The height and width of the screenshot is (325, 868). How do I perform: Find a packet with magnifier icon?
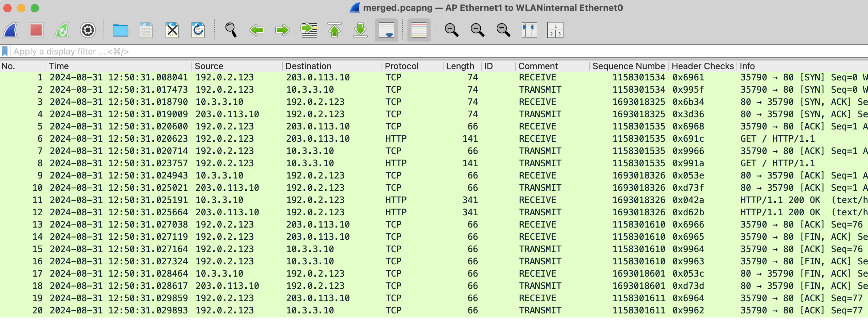[x=231, y=30]
